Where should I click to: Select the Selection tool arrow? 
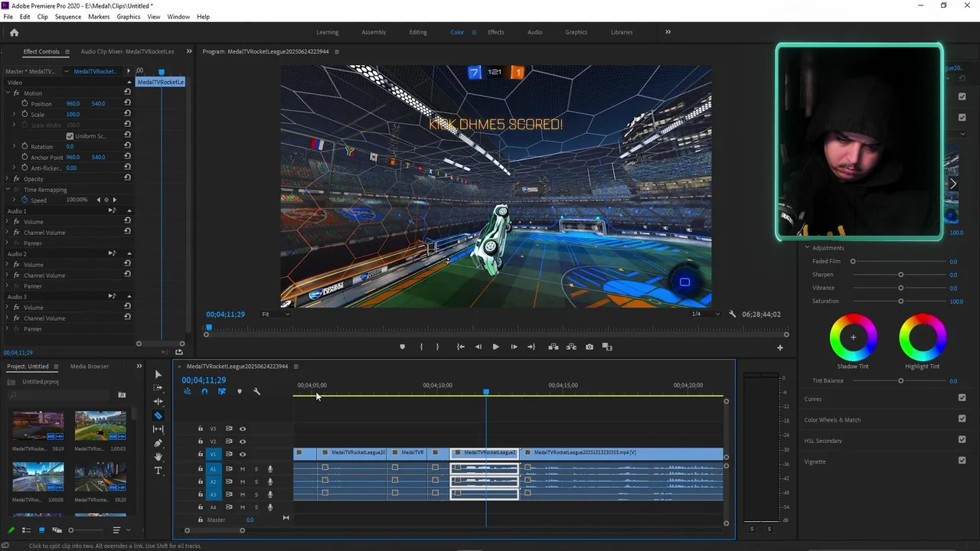click(x=158, y=374)
